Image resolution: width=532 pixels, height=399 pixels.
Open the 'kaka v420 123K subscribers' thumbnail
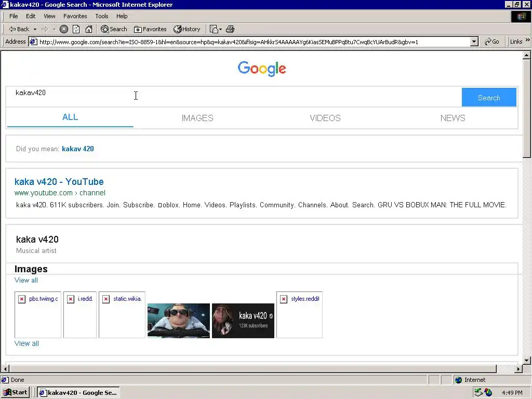tap(243, 321)
